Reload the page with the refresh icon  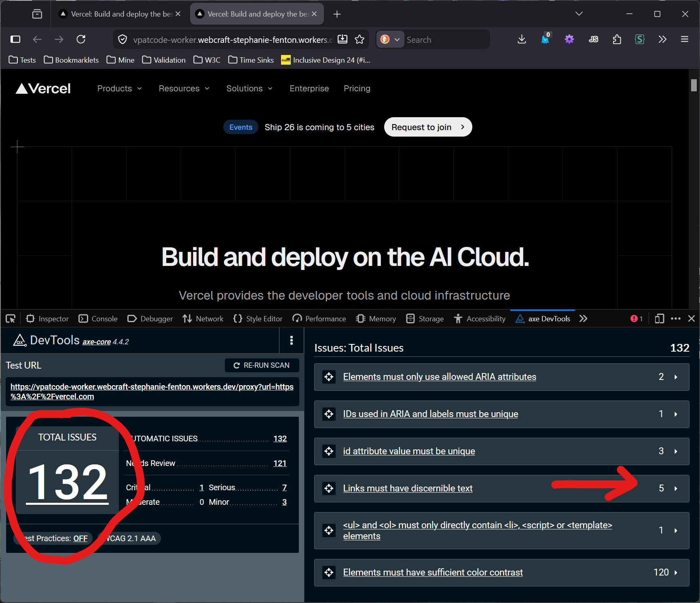point(81,39)
